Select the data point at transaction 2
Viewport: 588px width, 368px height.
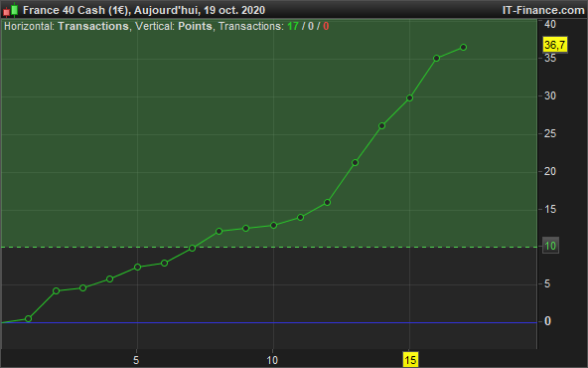click(x=57, y=290)
